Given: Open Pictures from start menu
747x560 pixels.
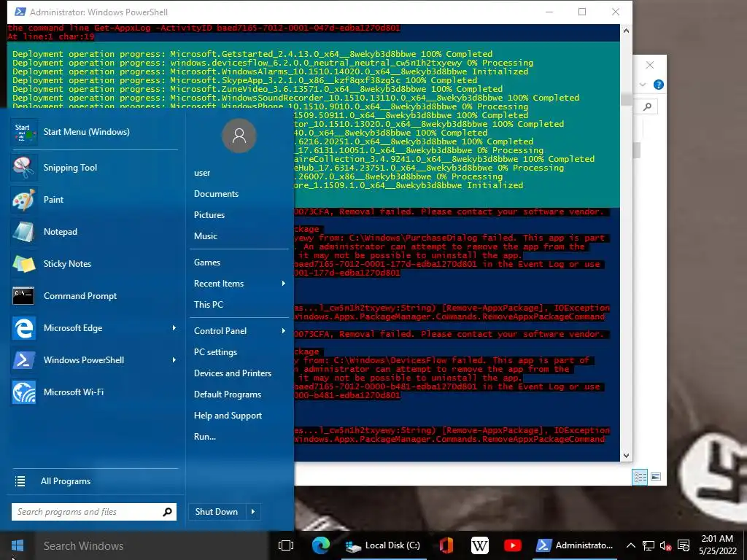Looking at the screenshot, I should click(209, 215).
